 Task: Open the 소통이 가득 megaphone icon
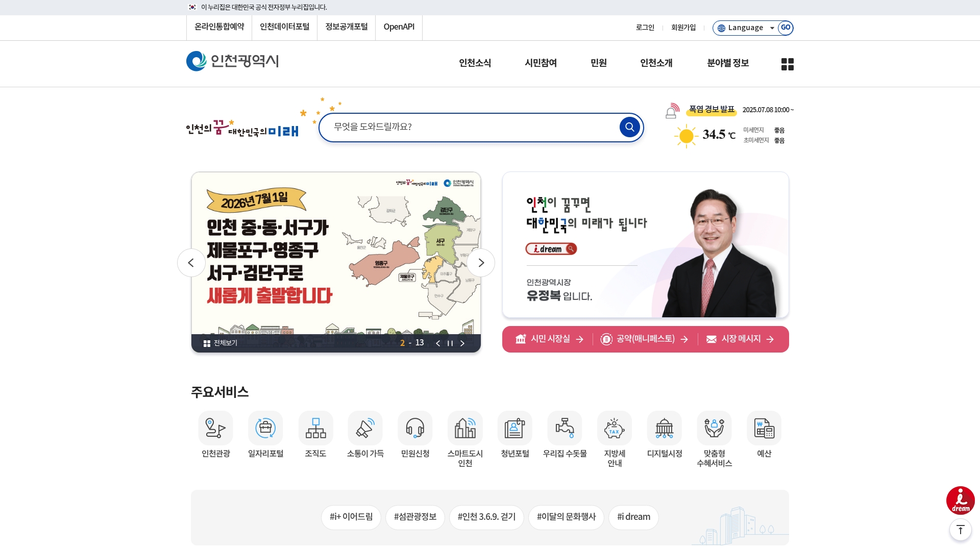click(365, 428)
